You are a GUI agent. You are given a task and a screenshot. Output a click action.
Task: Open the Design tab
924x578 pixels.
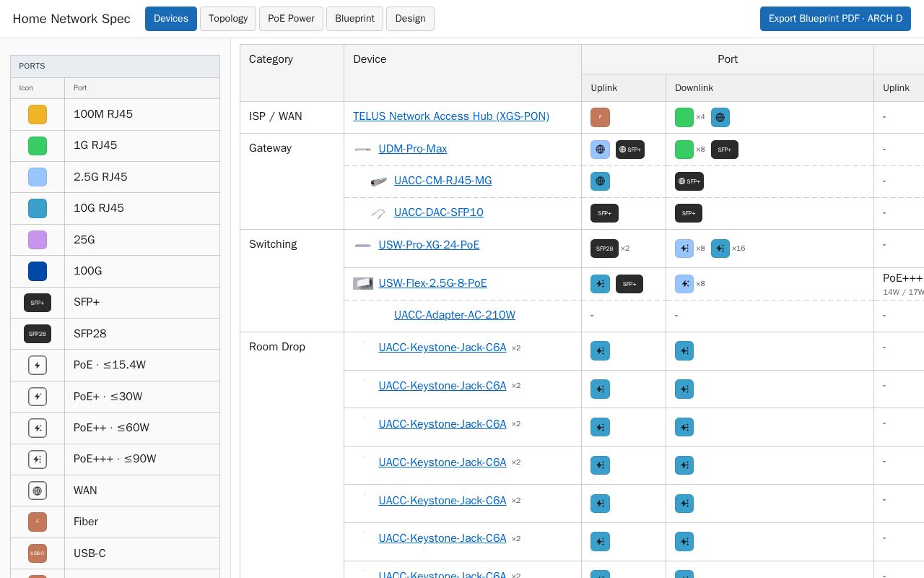(x=410, y=19)
